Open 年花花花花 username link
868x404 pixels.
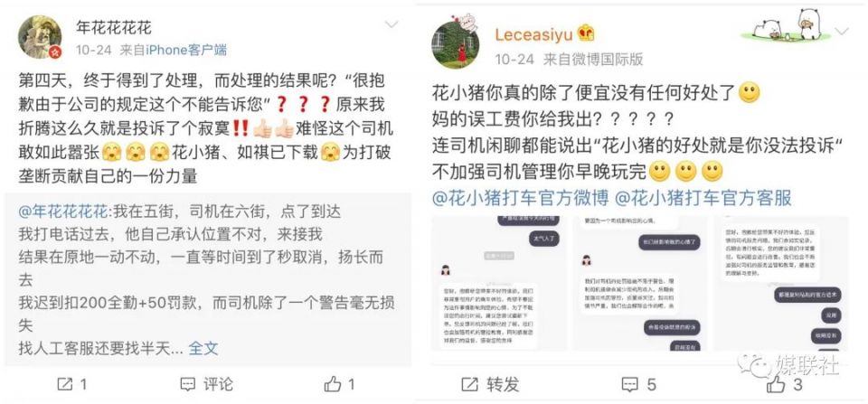(114, 26)
